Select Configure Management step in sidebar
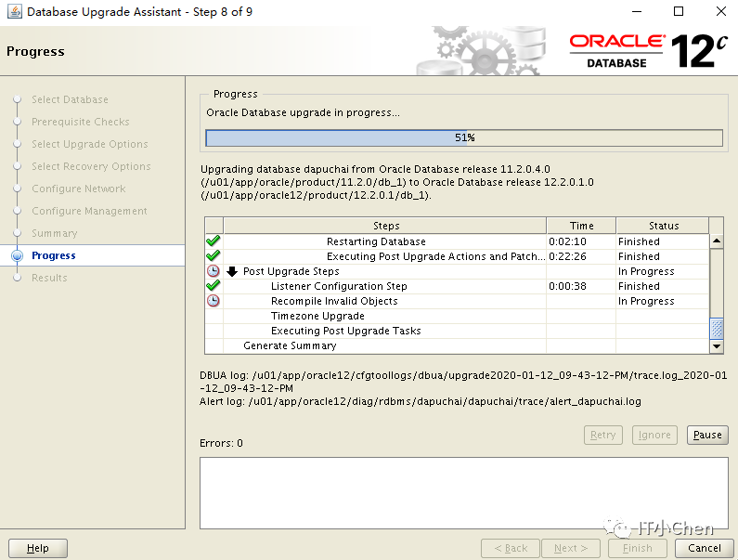The width and height of the screenshot is (738, 560). 89,211
